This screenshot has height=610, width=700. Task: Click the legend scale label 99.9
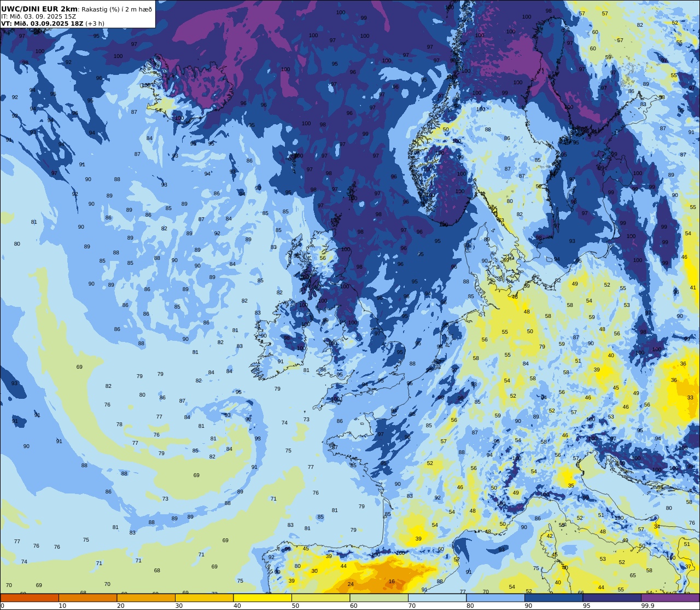[647, 606]
